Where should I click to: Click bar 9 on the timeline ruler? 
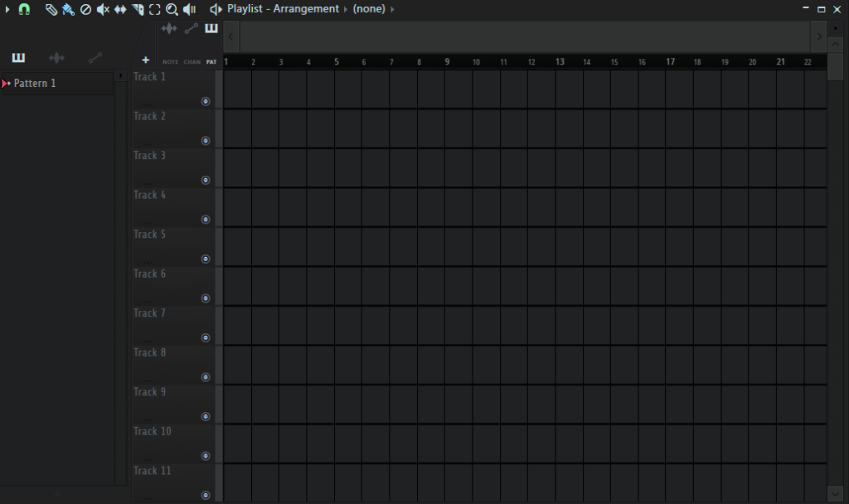pos(447,62)
